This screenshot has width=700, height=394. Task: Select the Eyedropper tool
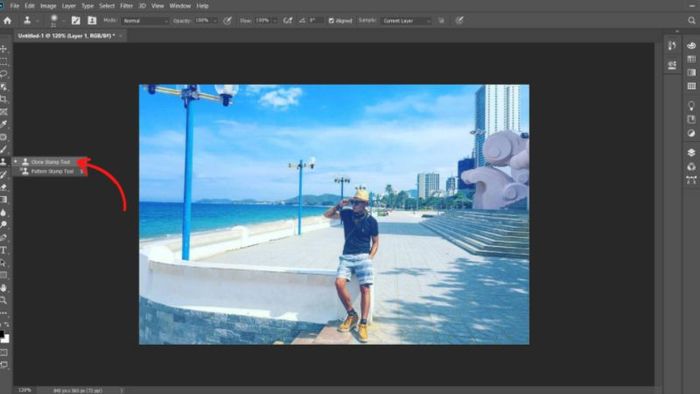tap(4, 124)
